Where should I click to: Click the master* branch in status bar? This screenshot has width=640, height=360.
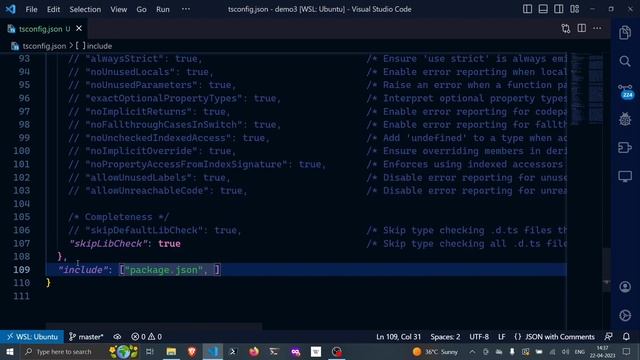[86, 337]
